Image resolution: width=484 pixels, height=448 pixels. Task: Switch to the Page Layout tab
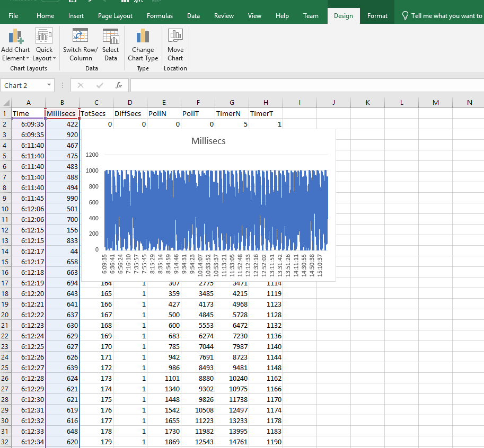(115, 16)
